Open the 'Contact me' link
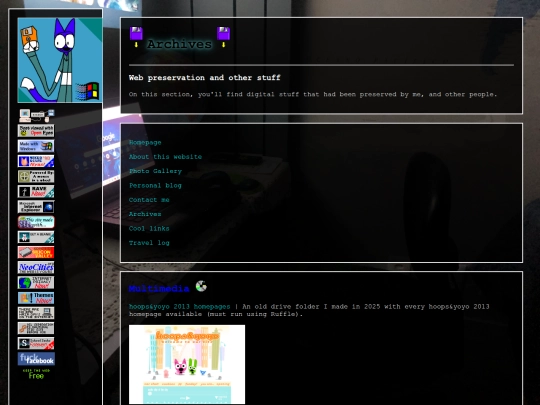 tap(149, 200)
